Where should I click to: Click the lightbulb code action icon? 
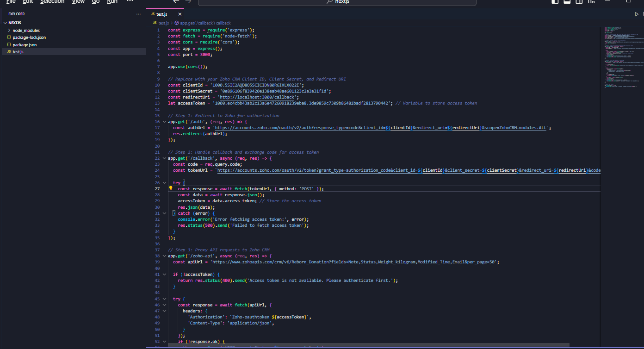point(171,189)
